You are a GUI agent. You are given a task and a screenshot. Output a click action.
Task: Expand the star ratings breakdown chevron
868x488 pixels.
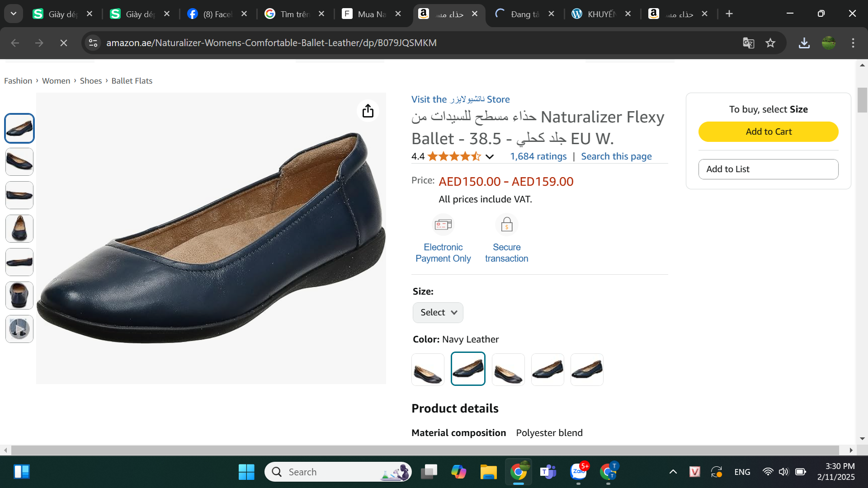point(490,157)
